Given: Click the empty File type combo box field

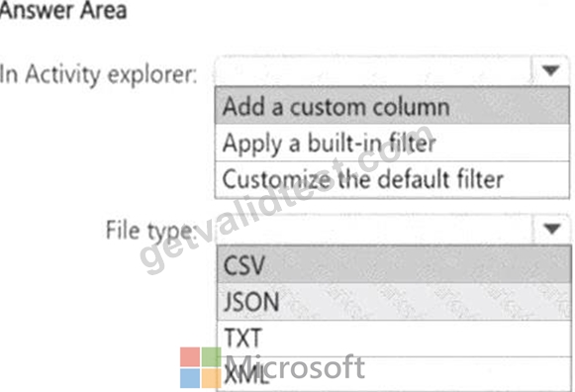Looking at the screenshot, I should point(375,230).
